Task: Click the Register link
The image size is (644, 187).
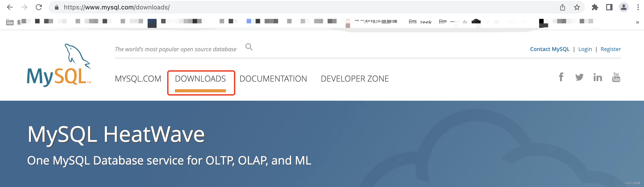Action: pos(610,49)
